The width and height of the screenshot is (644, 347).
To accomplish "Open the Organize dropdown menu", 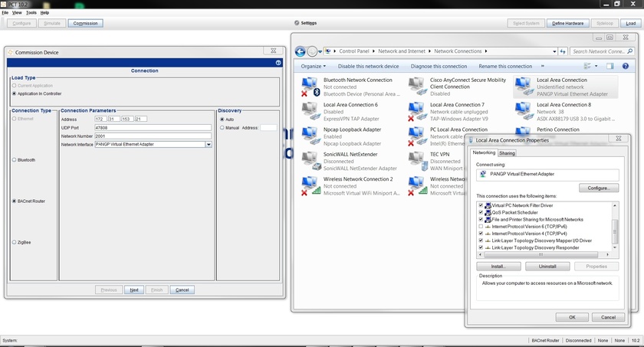I will (x=313, y=66).
